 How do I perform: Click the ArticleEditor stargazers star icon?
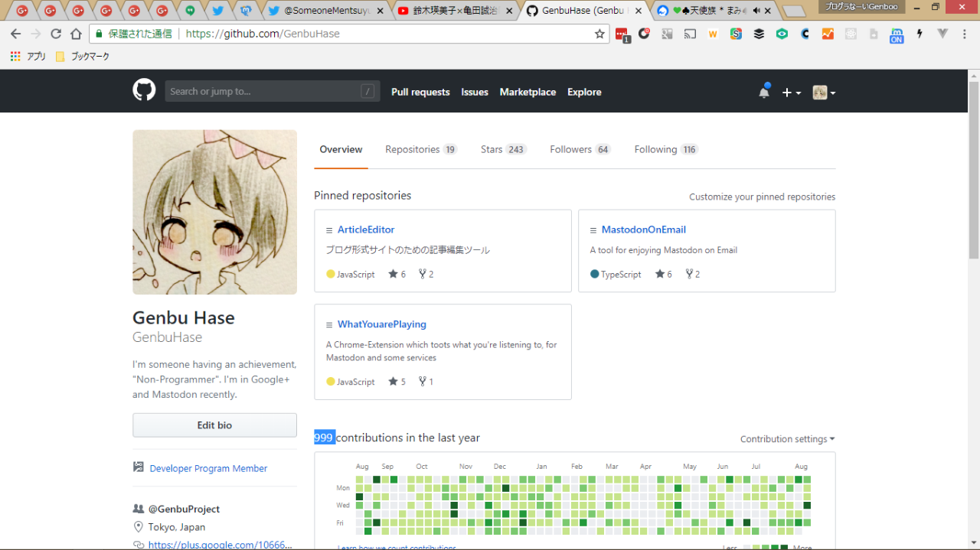pos(393,274)
